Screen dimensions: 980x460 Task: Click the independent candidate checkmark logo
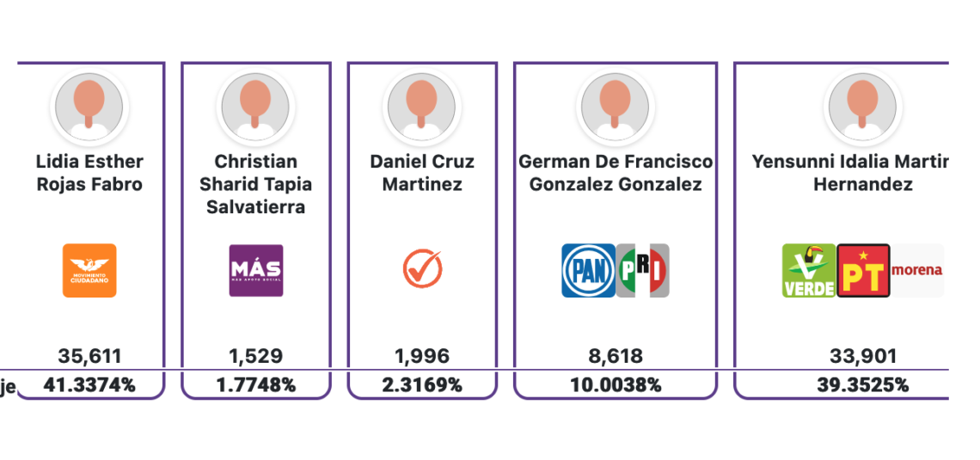pos(422,269)
